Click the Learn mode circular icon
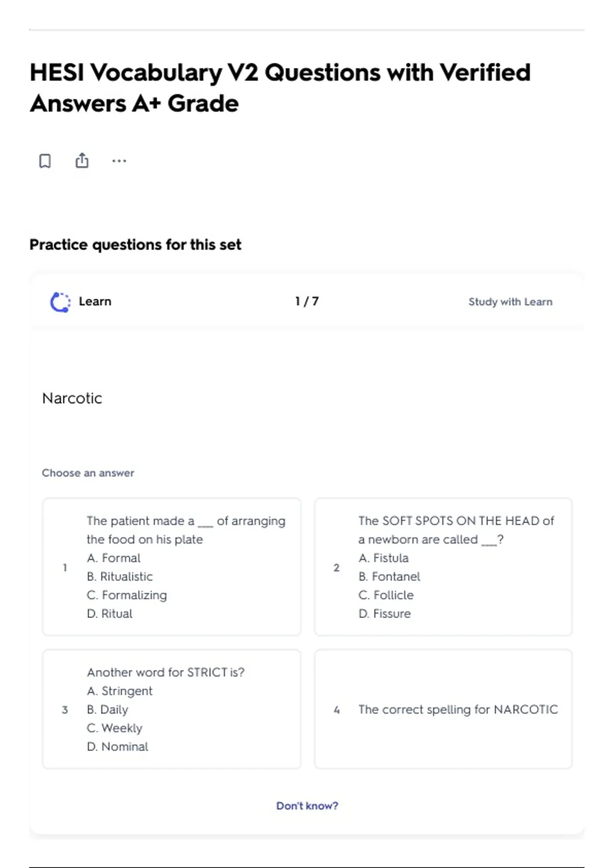 tap(60, 302)
